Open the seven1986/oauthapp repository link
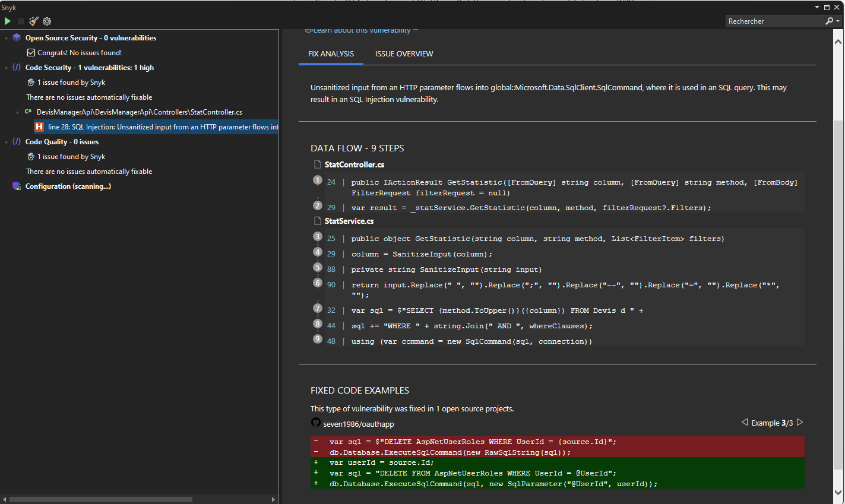Viewport: 845px width, 504px height. 358,424
